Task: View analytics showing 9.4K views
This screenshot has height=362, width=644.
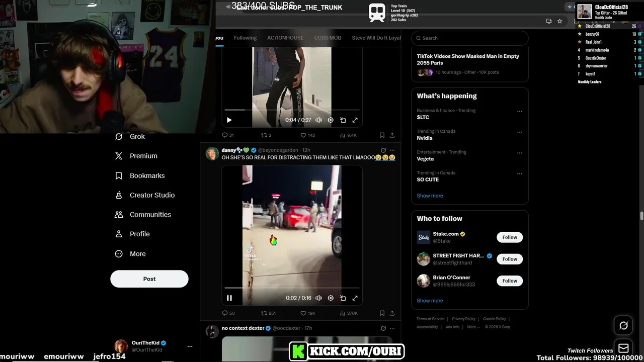Action: [x=348, y=135]
